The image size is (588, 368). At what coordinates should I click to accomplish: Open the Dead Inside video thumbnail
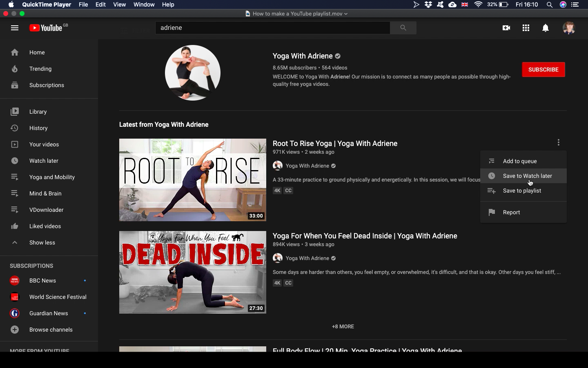click(193, 272)
